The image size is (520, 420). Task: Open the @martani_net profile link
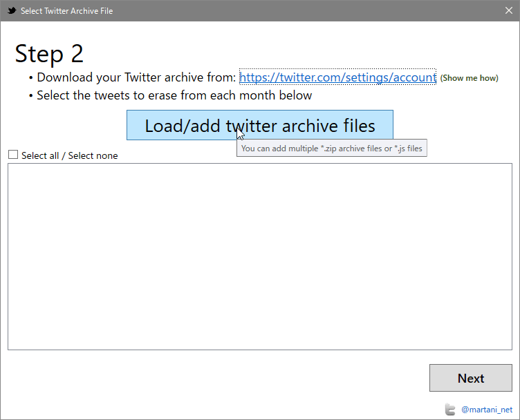[487, 410]
